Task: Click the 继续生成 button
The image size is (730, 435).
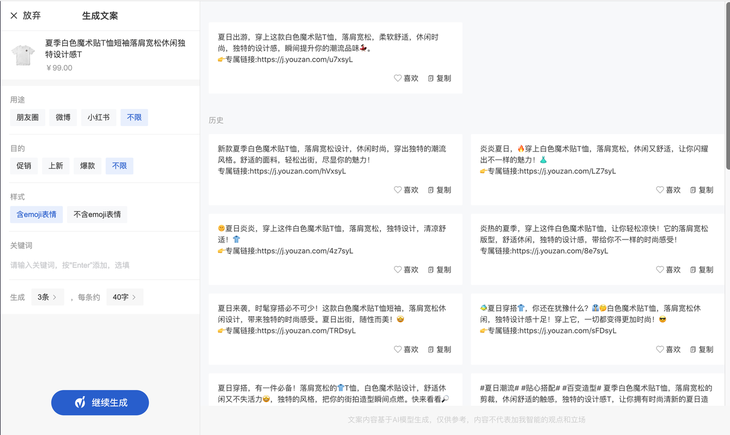Action: tap(100, 402)
